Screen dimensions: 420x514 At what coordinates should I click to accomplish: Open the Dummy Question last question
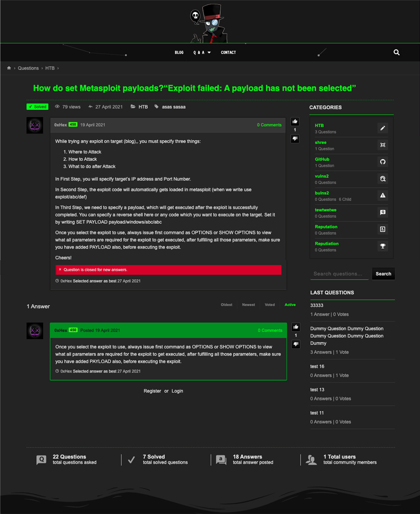click(x=347, y=336)
